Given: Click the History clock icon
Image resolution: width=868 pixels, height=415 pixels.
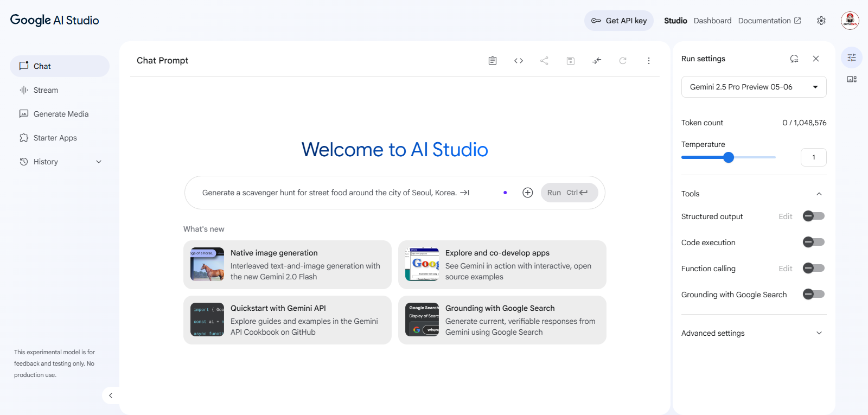Looking at the screenshot, I should point(24,162).
